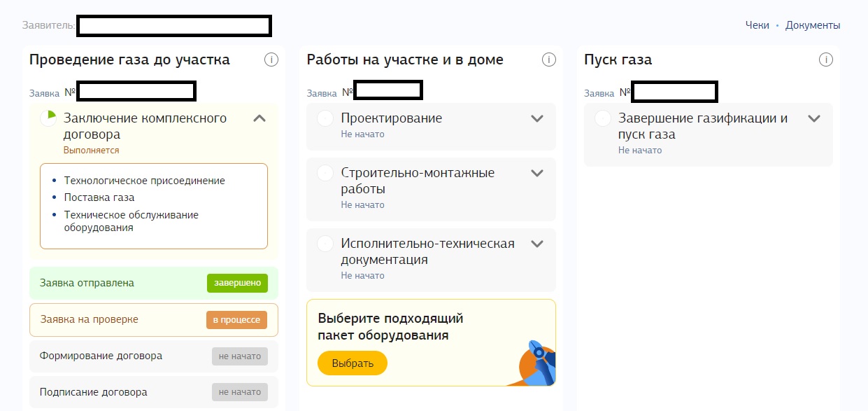The width and height of the screenshot is (868, 411).
Task: Click the green завершено status badge
Action: [237, 283]
